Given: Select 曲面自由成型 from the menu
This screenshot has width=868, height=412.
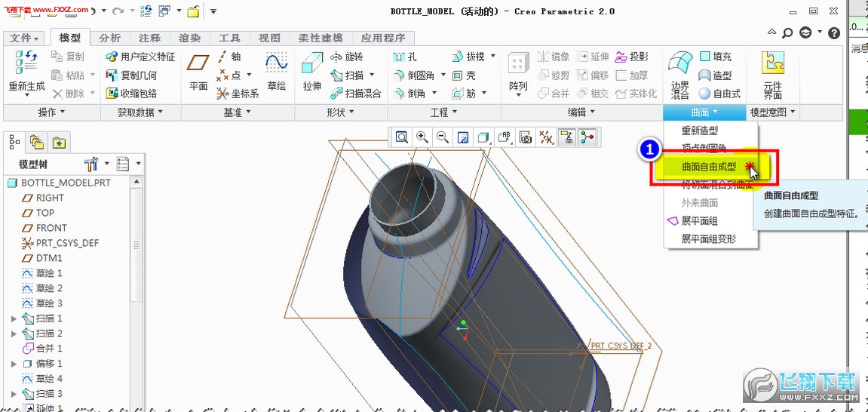Looking at the screenshot, I should pyautogui.click(x=709, y=167).
